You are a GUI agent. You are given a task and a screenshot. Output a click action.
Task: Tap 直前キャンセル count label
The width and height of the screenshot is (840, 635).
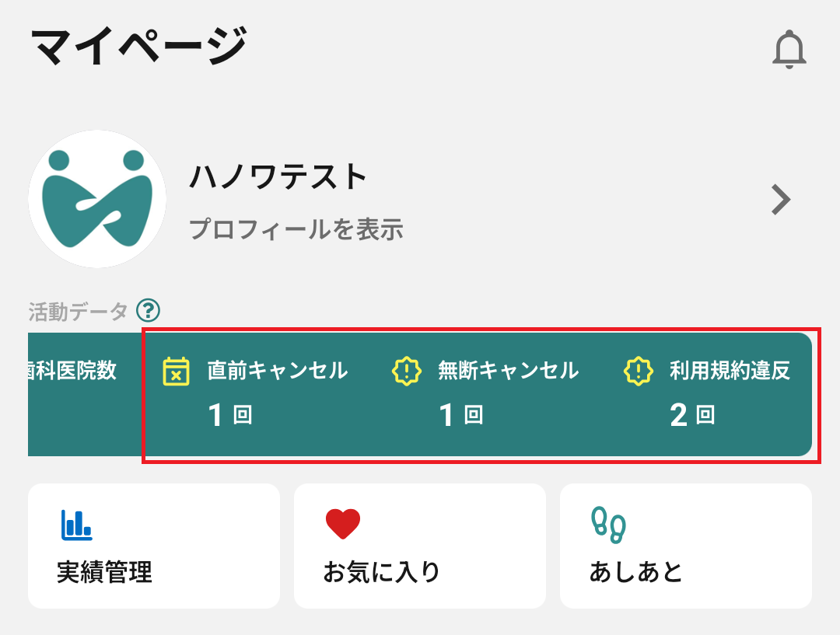277,371
